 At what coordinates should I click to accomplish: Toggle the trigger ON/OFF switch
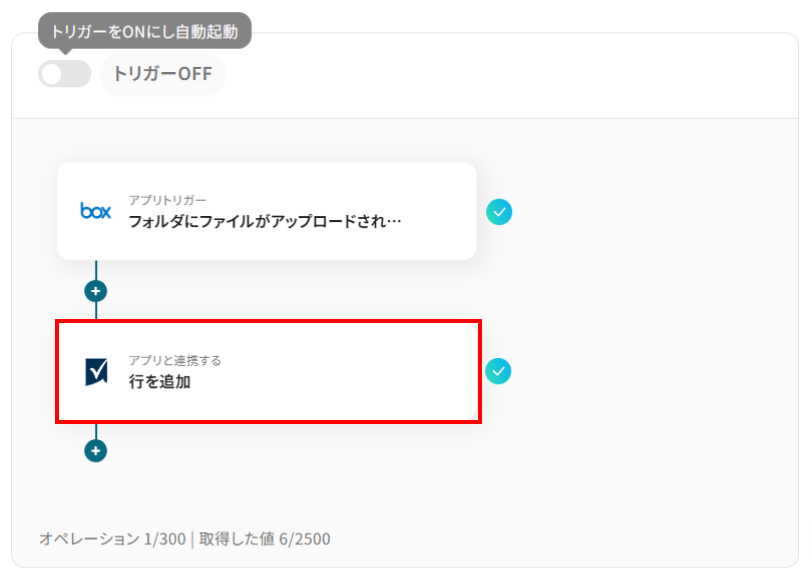click(x=64, y=74)
